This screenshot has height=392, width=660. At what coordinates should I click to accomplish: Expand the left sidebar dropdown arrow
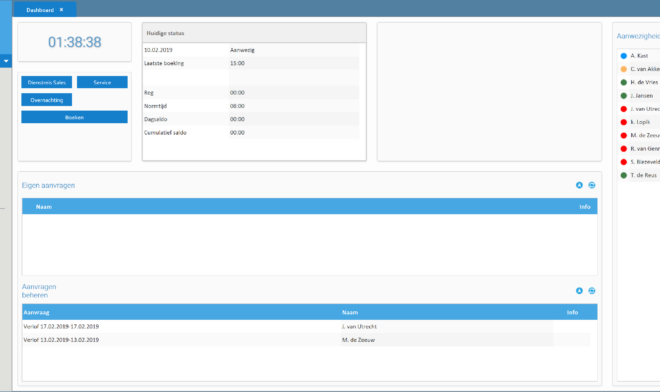[x=6, y=61]
